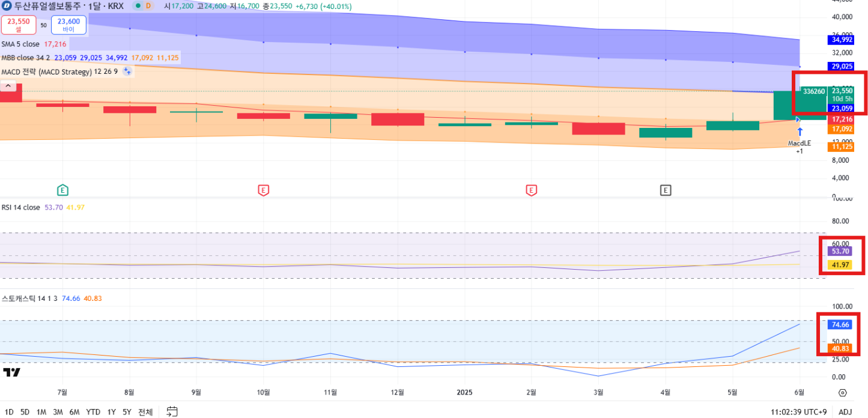Open the go-to-date calendar icon
The height and width of the screenshot is (418, 868).
[x=172, y=412]
